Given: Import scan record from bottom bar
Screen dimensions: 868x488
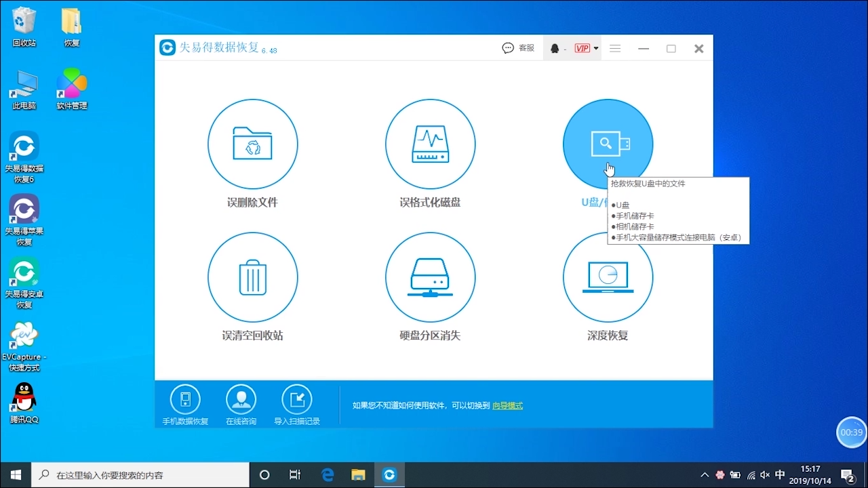Looking at the screenshot, I should [x=296, y=405].
